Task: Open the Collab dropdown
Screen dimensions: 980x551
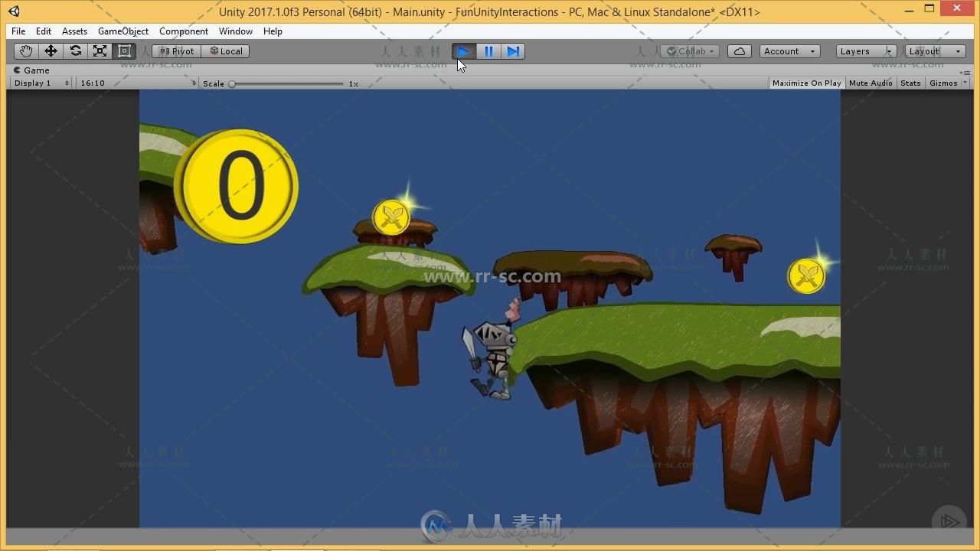Action: pyautogui.click(x=690, y=51)
